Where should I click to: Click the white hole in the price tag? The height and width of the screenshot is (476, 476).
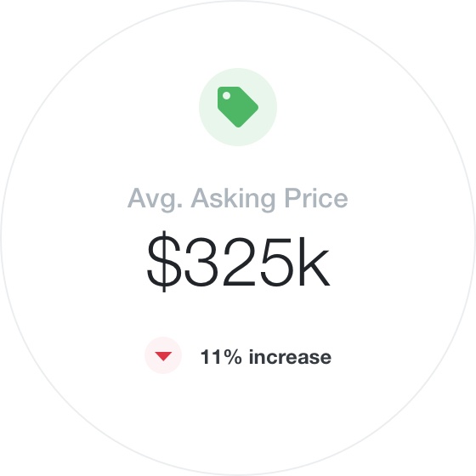pyautogui.click(x=226, y=95)
